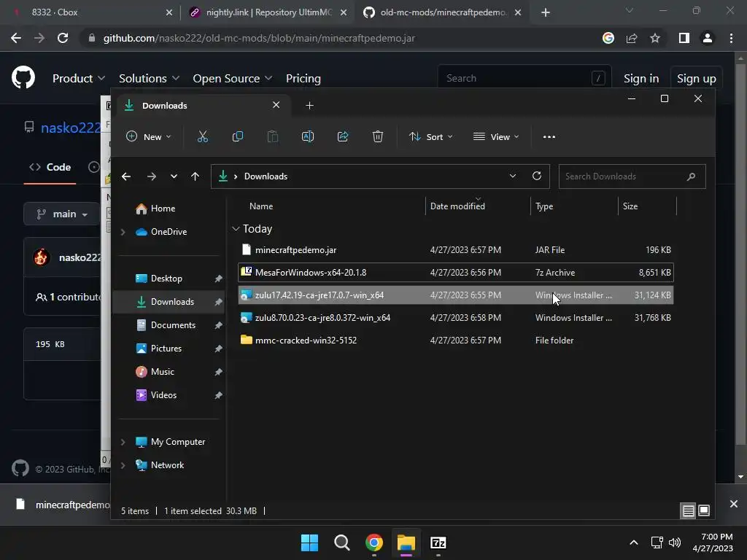747x560 pixels.
Task: Switch to details view layout icon
Action: (x=689, y=511)
